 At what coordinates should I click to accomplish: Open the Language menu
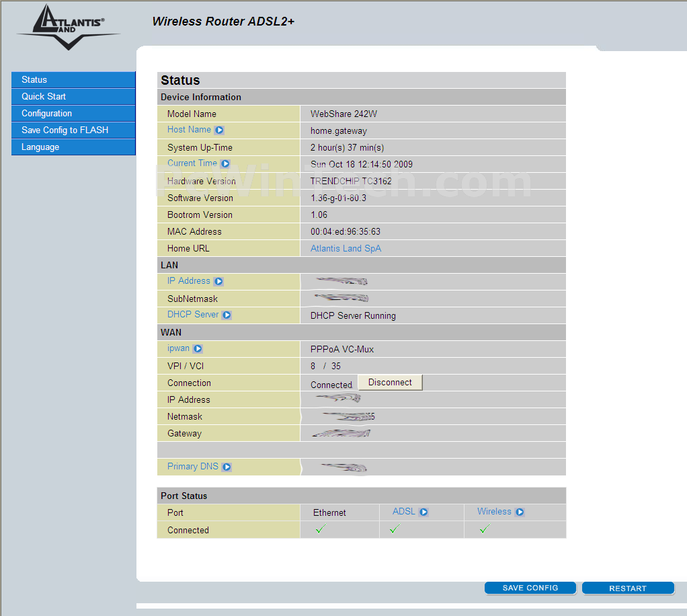pyautogui.click(x=73, y=147)
